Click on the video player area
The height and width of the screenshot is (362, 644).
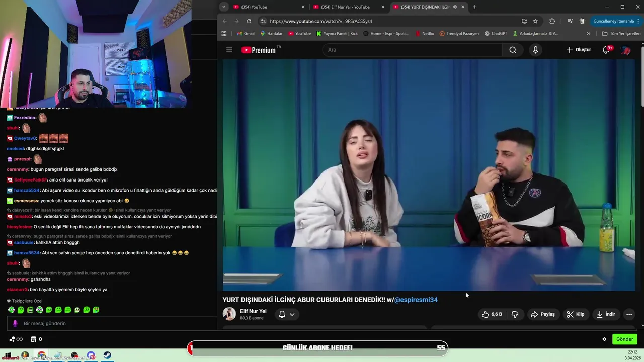pyautogui.click(x=429, y=175)
